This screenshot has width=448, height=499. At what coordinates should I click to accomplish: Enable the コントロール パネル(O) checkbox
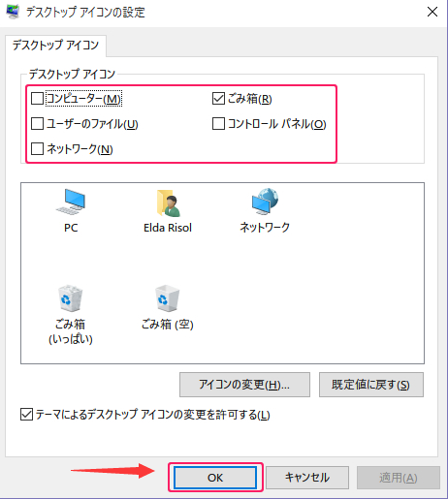click(218, 124)
